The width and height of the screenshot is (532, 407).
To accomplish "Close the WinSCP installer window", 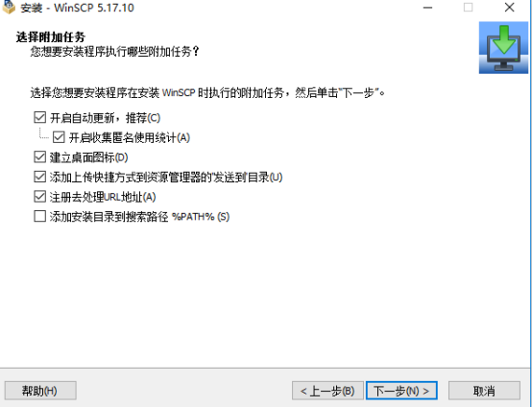I will click(x=509, y=7).
